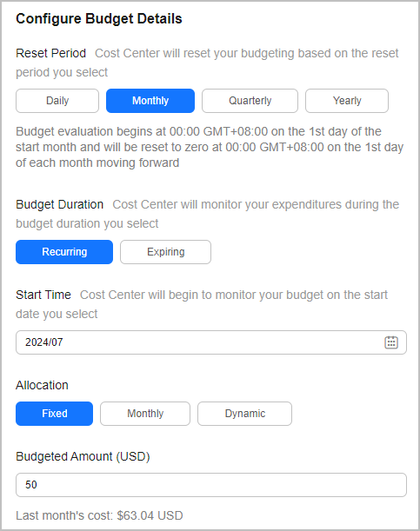Click the budget evaluation description paragraph
Image resolution: width=420 pixels, height=531 pixels.
point(210,147)
